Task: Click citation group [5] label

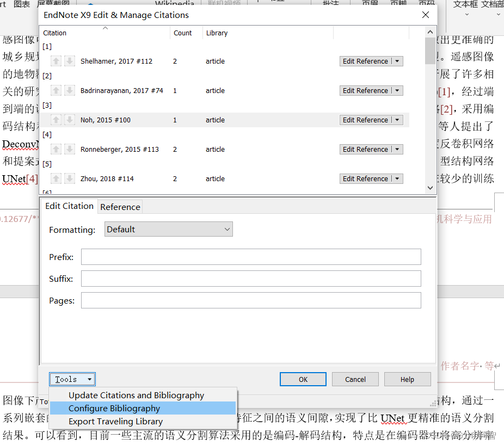Action: 47,164
